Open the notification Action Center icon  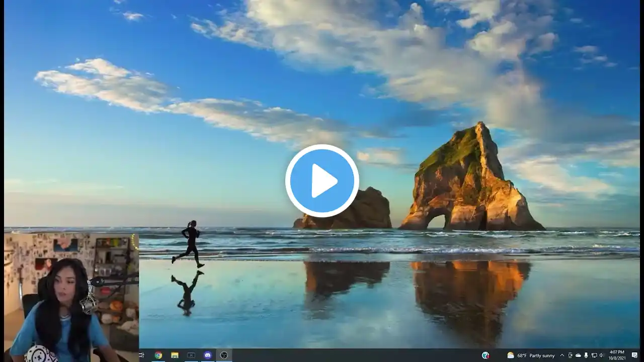coord(635,355)
